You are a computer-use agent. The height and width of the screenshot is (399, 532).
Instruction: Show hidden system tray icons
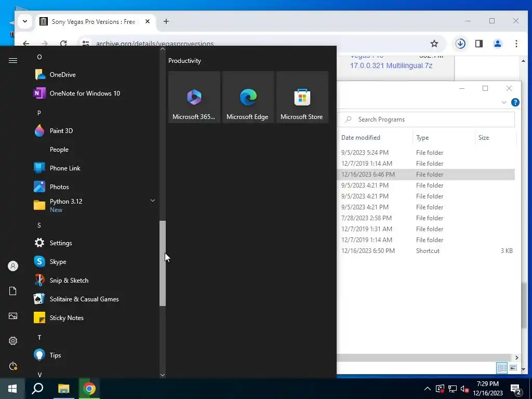pyautogui.click(x=428, y=389)
